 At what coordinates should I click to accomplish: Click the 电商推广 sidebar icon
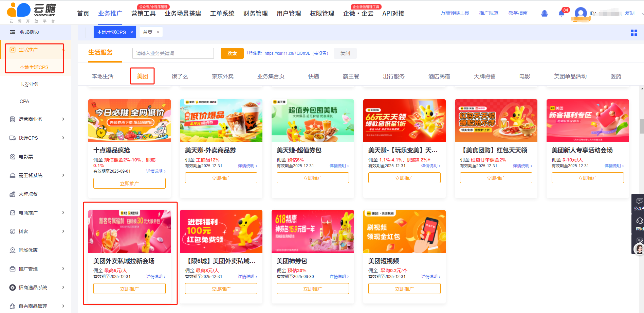[13, 213]
